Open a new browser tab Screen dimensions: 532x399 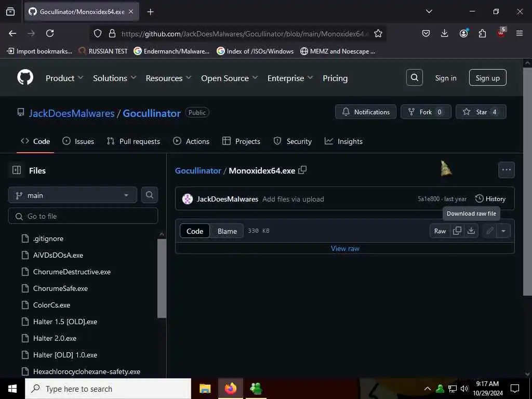point(150,12)
